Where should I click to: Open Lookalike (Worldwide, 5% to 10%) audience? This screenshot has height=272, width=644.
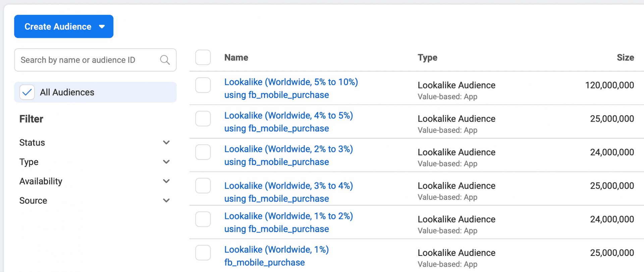[x=291, y=81]
